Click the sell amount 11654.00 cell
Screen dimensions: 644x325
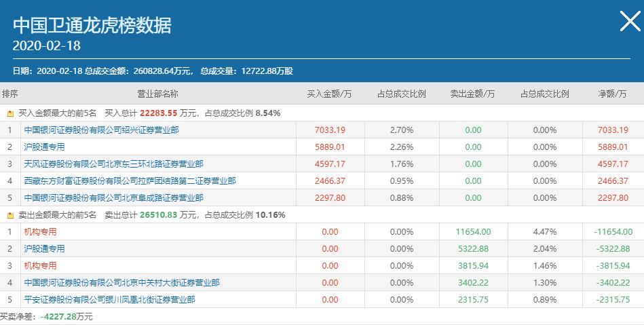coord(472,231)
